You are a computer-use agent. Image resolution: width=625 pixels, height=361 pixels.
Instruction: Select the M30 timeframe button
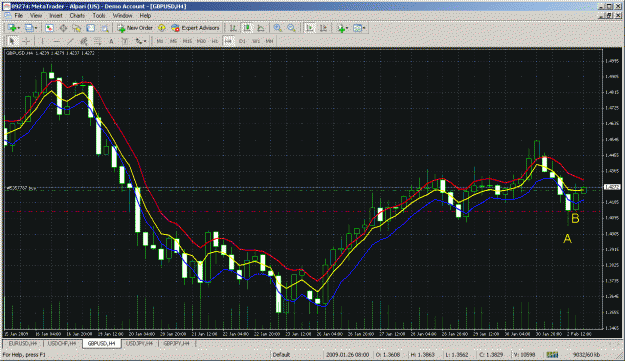coord(201,41)
